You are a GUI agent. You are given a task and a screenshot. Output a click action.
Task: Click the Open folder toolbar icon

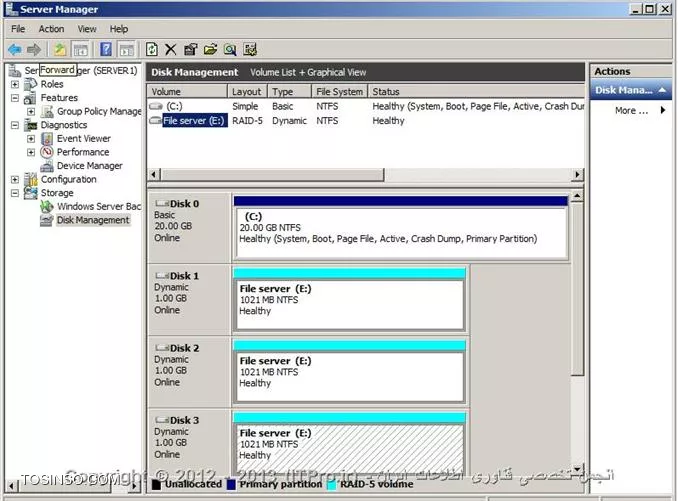point(210,50)
